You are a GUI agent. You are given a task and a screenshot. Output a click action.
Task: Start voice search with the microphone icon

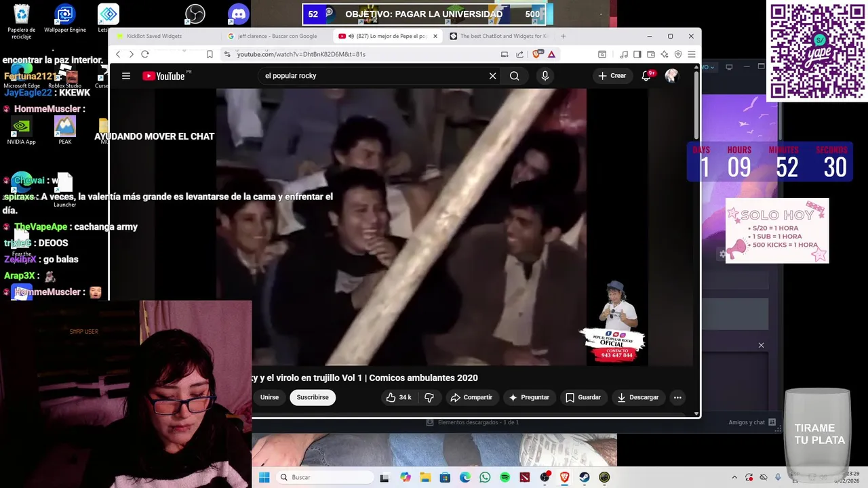(545, 76)
